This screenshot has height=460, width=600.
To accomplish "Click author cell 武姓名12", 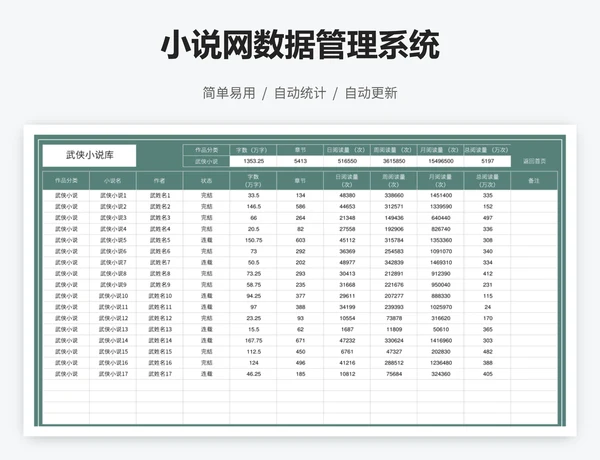I will (x=160, y=318).
